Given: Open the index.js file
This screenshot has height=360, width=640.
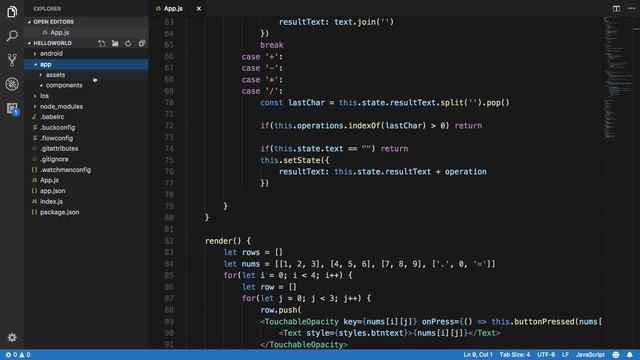Looking at the screenshot, I should coord(51,201).
